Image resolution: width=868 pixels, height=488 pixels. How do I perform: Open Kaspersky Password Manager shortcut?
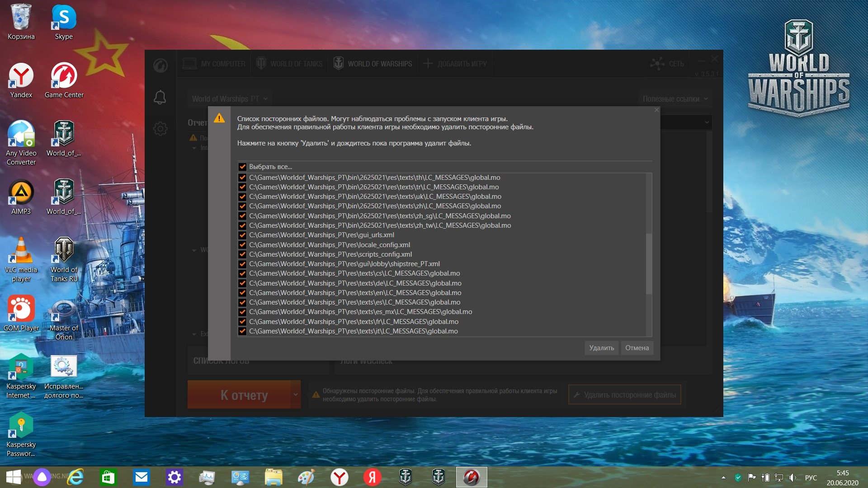[21, 434]
